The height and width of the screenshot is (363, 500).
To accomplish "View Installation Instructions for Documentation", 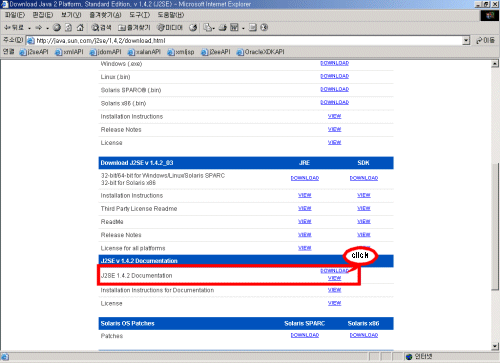I will click(334, 290).
